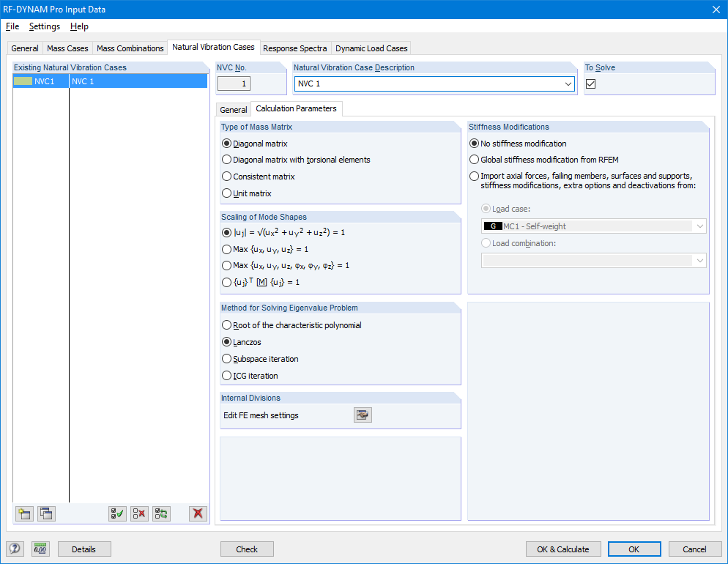Image resolution: width=728 pixels, height=564 pixels.
Task: Open the Edit FE mesh settings dialog
Action: pyautogui.click(x=362, y=415)
